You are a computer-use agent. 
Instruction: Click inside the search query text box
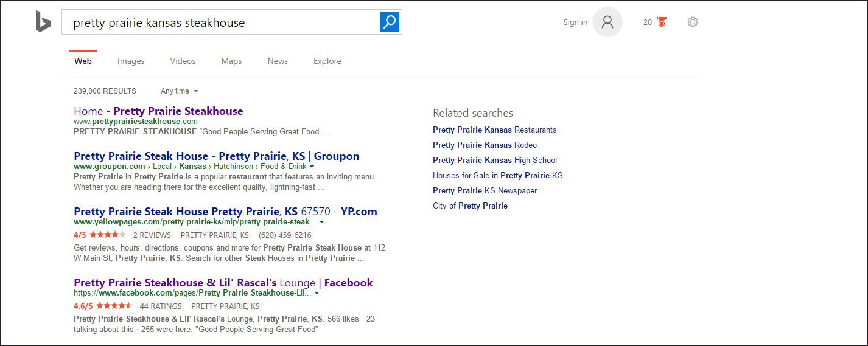[219, 22]
